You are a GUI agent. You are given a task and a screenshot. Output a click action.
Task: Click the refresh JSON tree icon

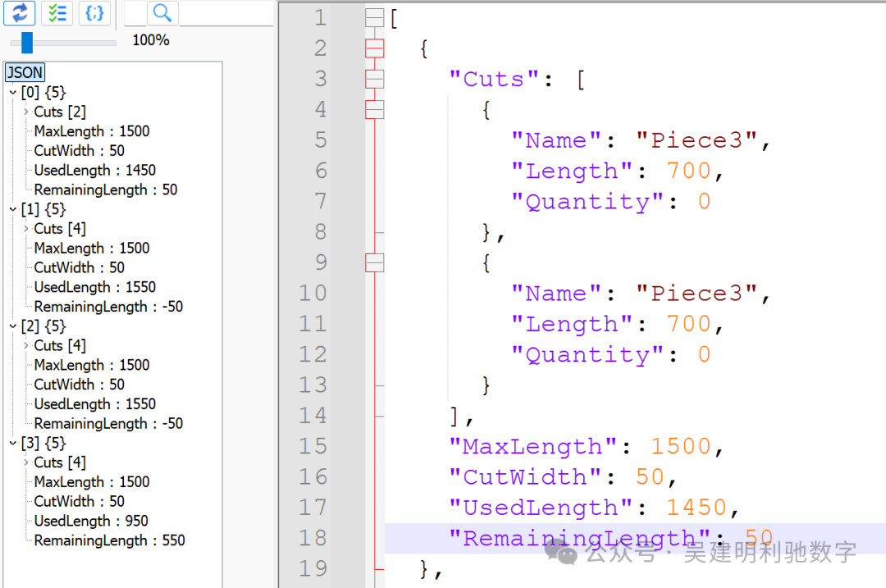click(20, 12)
